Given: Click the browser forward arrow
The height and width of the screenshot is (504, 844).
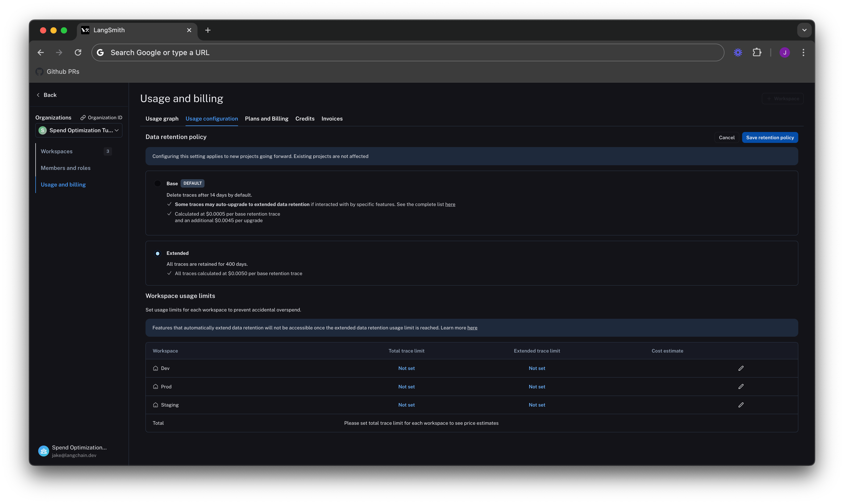Looking at the screenshot, I should tap(59, 53).
